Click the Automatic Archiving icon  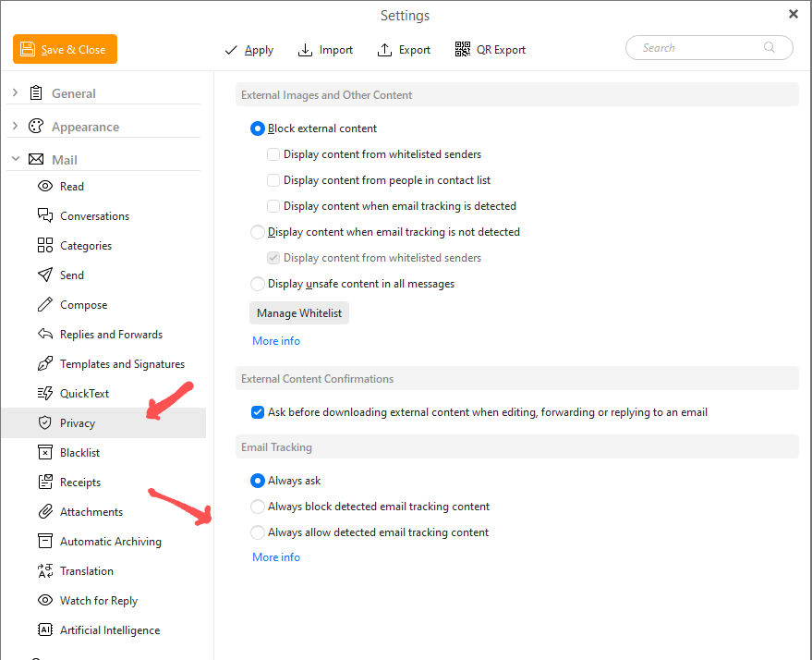point(44,542)
